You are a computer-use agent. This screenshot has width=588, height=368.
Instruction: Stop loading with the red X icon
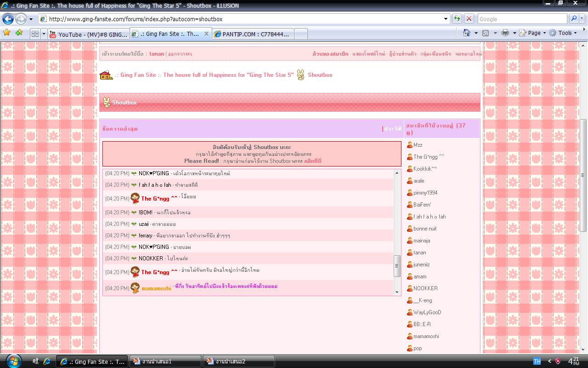coord(469,19)
